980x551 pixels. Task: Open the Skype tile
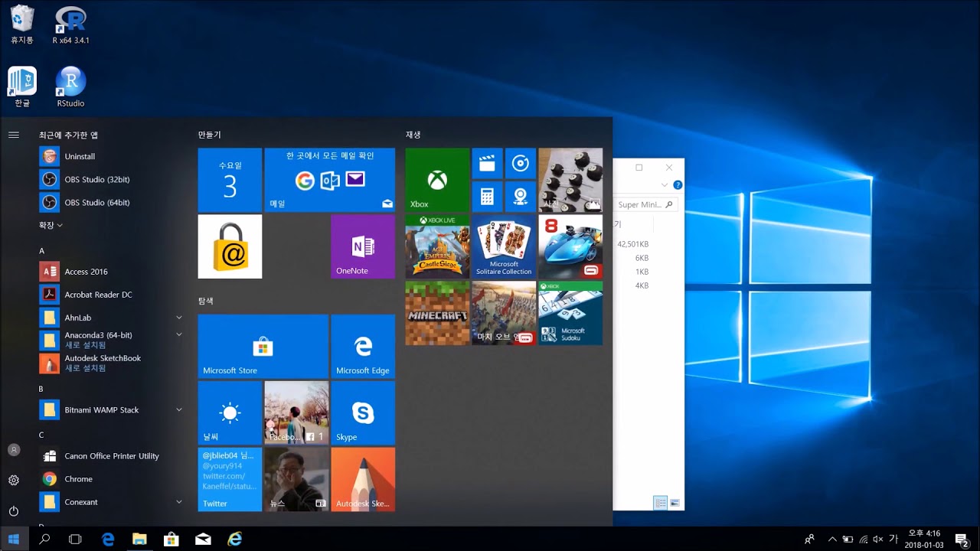(363, 413)
